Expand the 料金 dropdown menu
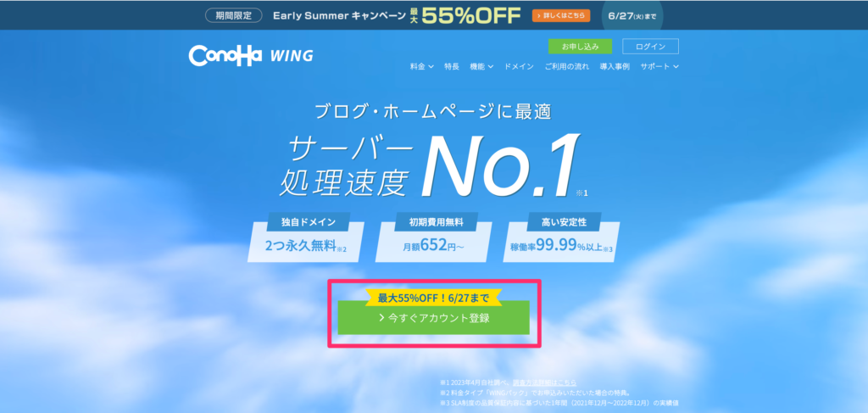The width and height of the screenshot is (868, 413). pos(422,66)
